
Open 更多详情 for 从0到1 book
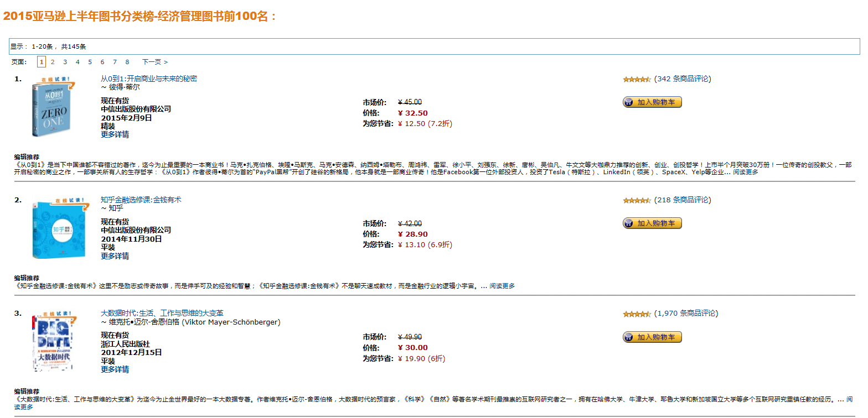click(115, 134)
